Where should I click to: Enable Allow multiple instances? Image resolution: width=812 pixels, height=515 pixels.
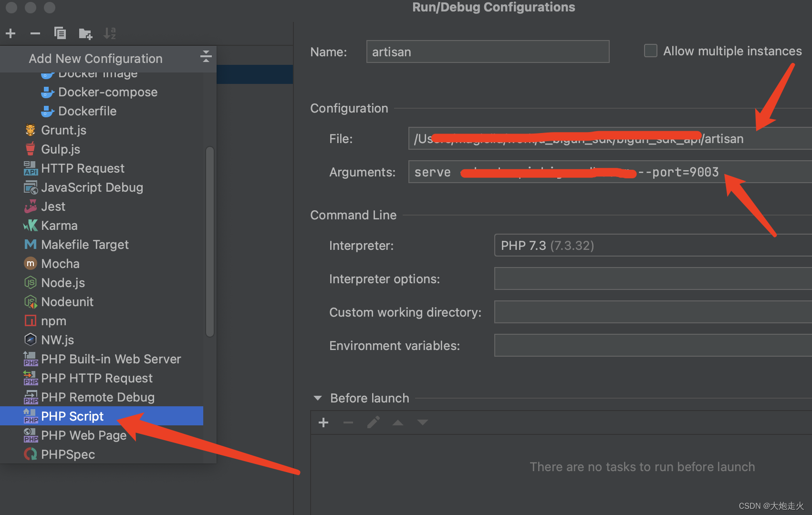[650, 51]
